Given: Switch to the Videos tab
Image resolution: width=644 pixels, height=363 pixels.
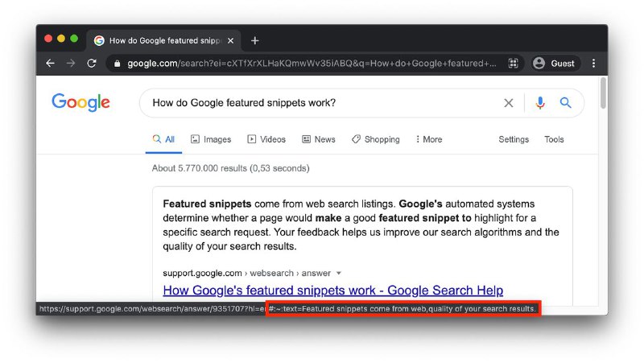Looking at the screenshot, I should pos(266,139).
